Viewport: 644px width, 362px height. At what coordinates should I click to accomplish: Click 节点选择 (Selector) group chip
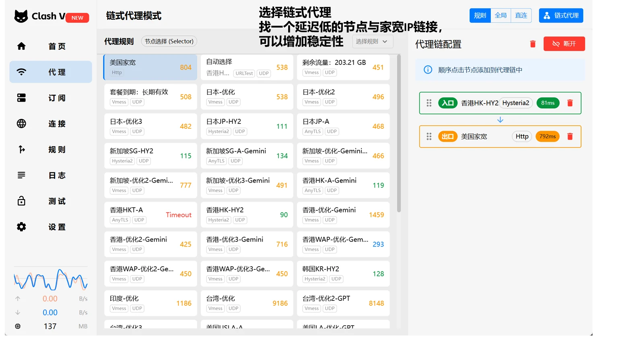(169, 41)
